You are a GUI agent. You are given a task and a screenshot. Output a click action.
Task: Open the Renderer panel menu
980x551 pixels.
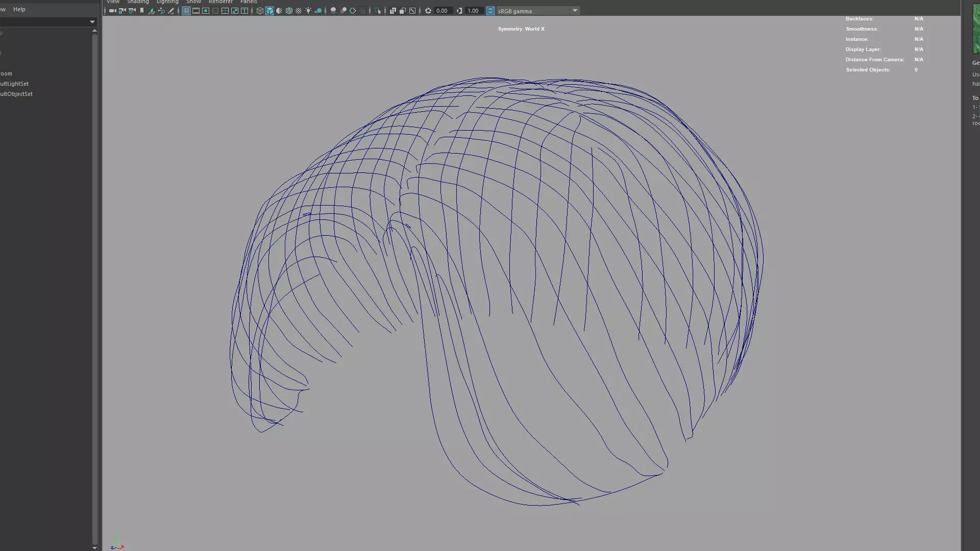point(220,2)
